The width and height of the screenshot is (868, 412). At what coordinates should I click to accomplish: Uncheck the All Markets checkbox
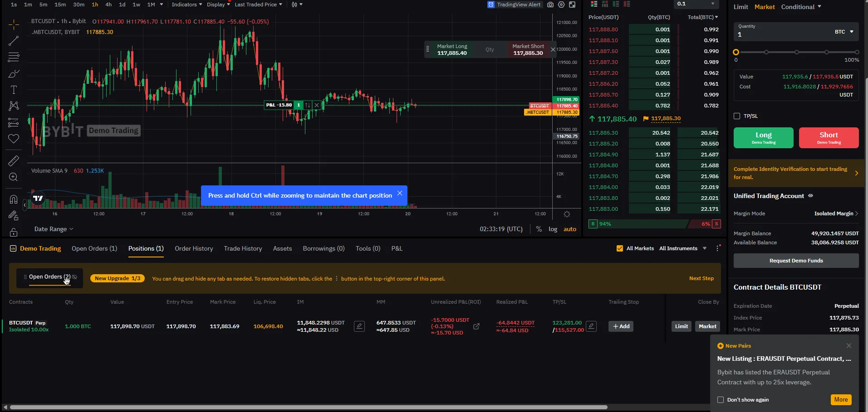coord(620,248)
